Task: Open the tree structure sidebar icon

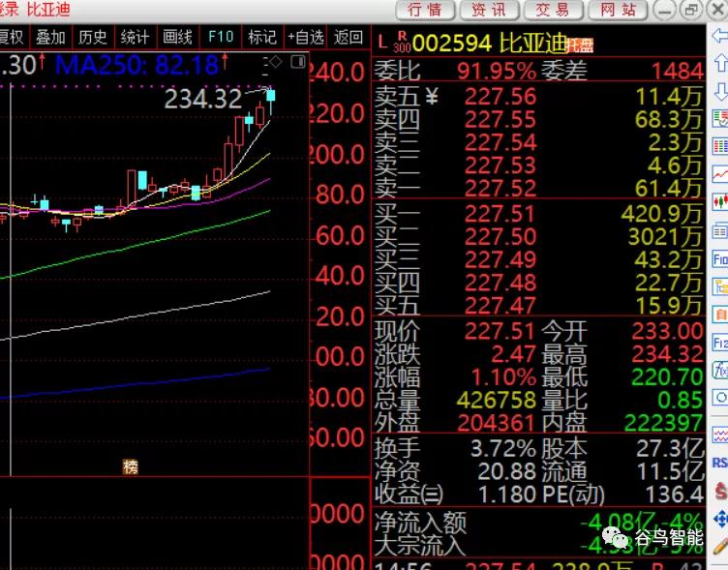Action: [x=720, y=286]
